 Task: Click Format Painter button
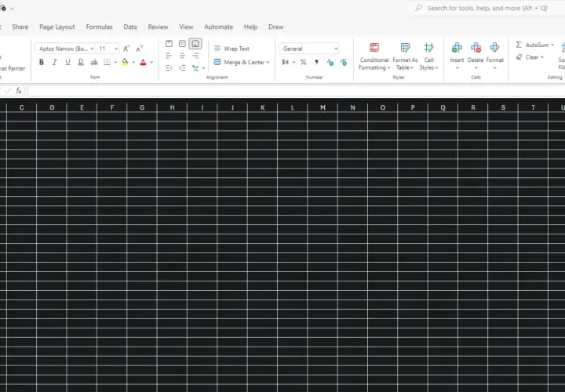[x=13, y=68]
